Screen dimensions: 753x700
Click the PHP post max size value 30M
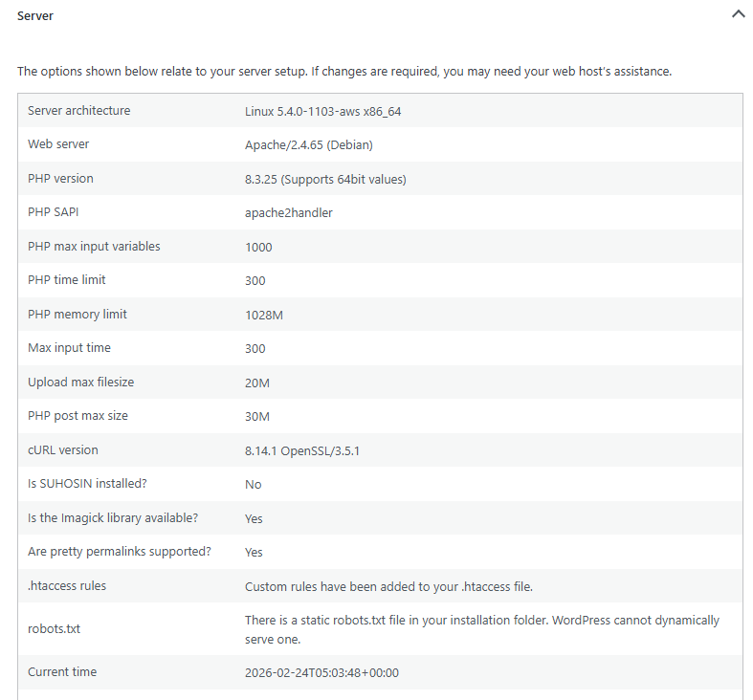coord(257,417)
